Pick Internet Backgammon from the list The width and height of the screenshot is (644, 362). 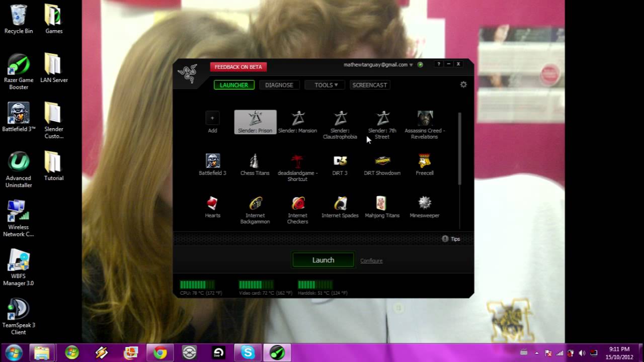(255, 210)
